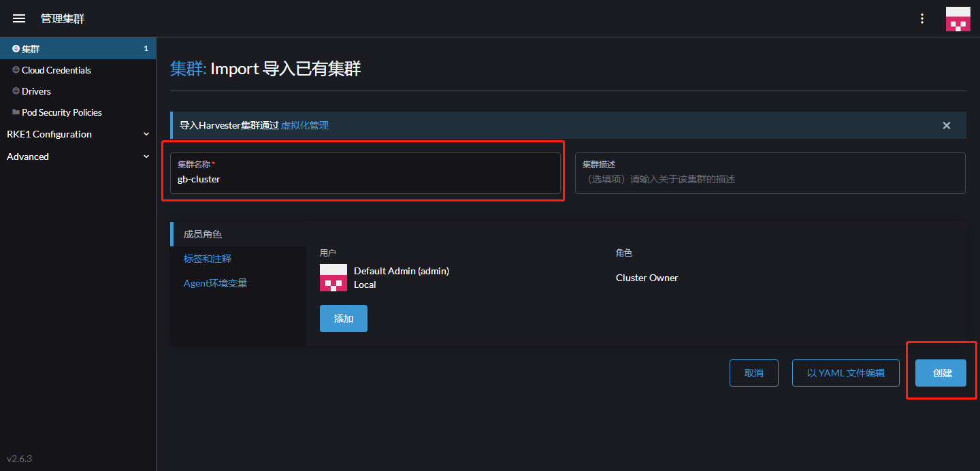This screenshot has height=471, width=980.
Task: Click the Default Admin (admin) name
Action: point(402,271)
